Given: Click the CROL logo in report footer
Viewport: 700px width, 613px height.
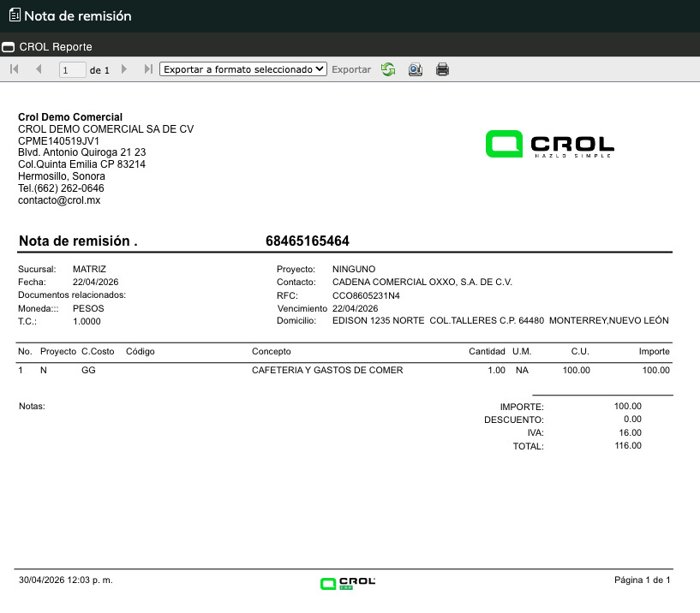Looking at the screenshot, I should (x=348, y=583).
